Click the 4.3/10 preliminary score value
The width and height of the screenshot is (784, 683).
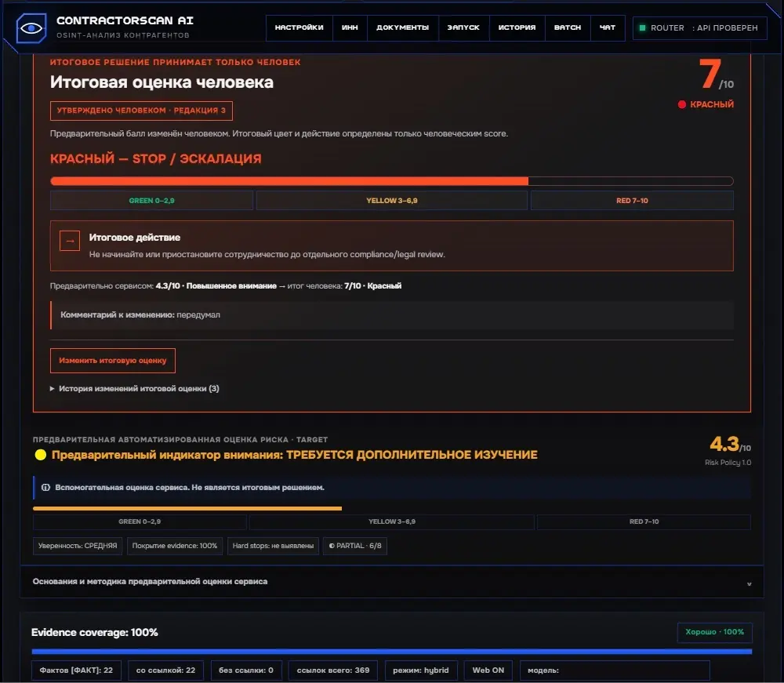pyautogui.click(x=730, y=444)
